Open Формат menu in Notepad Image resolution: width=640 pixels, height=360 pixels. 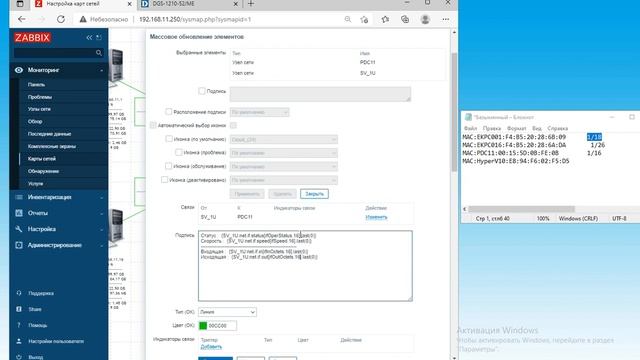516,128
